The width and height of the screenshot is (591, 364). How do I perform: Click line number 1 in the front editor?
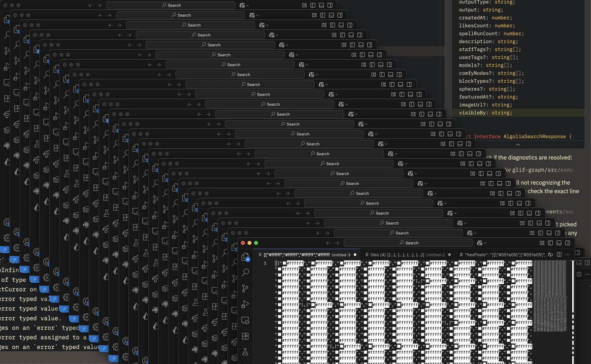click(264, 264)
